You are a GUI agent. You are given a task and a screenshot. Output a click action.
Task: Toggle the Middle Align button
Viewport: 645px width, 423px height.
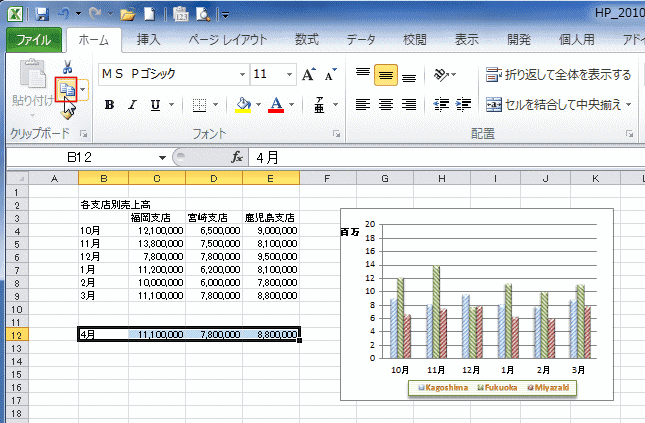click(385, 75)
